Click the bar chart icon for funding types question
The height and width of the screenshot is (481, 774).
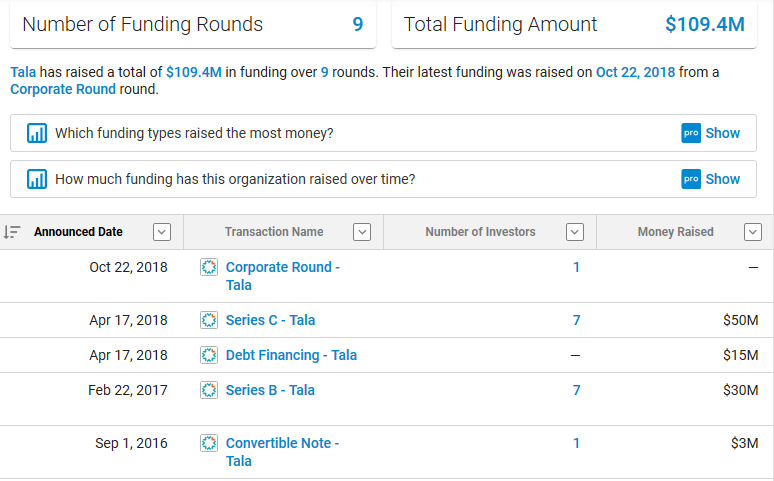click(37, 133)
